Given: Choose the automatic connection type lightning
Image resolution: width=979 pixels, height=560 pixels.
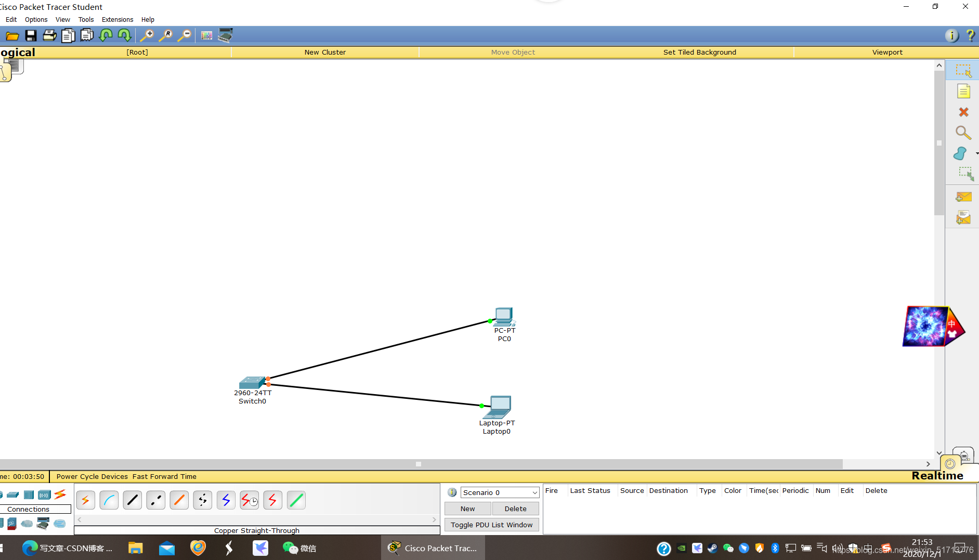Looking at the screenshot, I should coord(86,500).
